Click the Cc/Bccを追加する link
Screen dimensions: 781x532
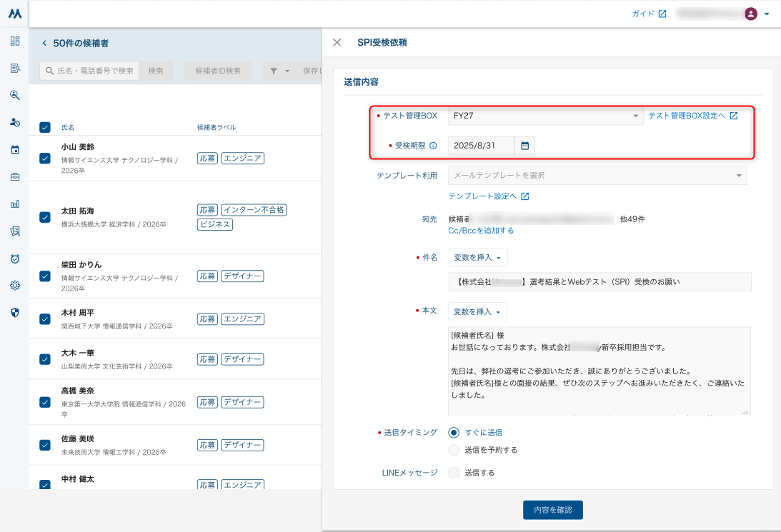(x=481, y=231)
